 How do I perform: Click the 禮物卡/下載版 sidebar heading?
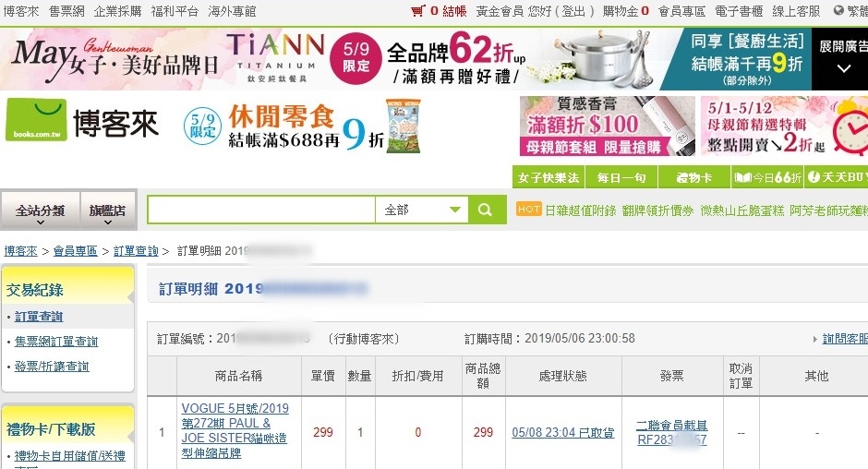[x=51, y=429]
